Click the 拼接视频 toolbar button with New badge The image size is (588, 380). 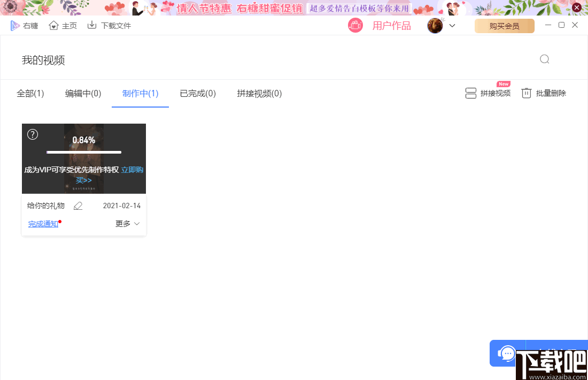(x=488, y=93)
